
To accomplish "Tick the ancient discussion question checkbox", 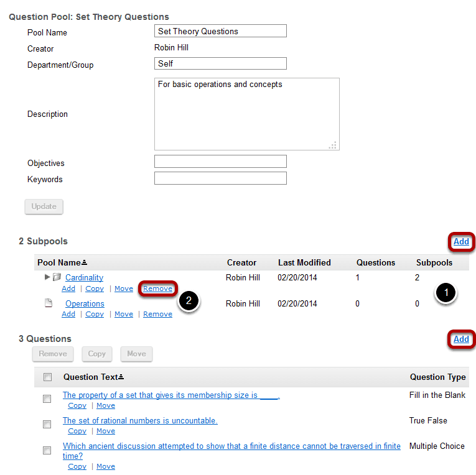I will [x=47, y=450].
